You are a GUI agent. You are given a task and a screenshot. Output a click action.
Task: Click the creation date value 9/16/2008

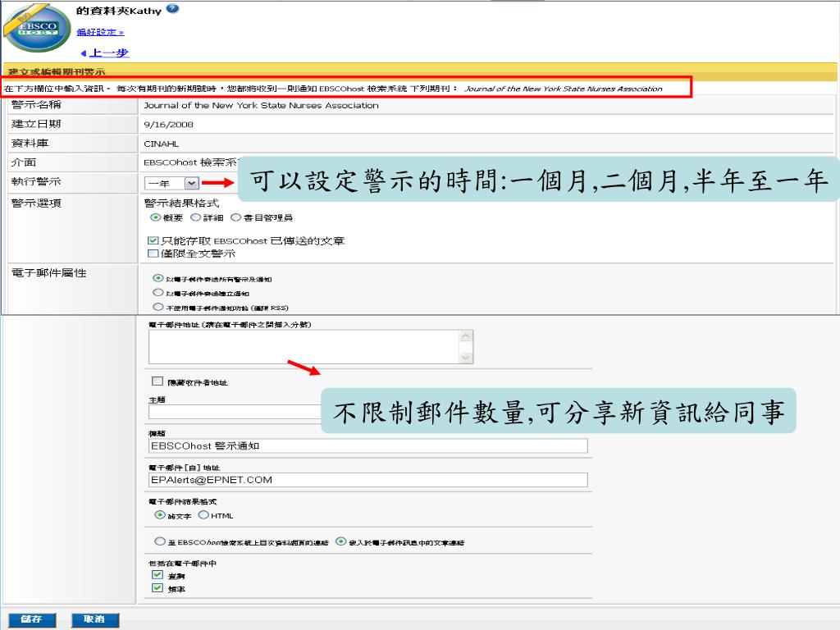(x=168, y=125)
